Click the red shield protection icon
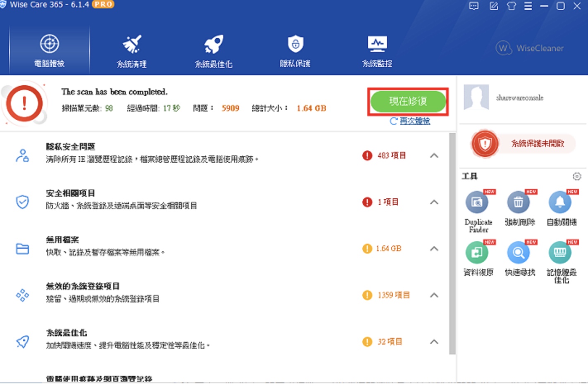 coord(485,144)
